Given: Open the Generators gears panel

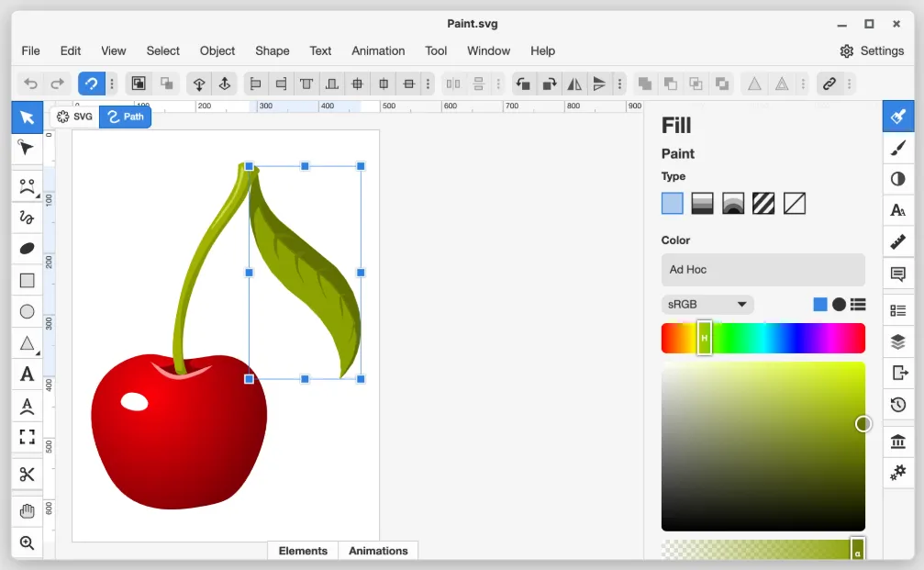Looking at the screenshot, I should point(898,472).
